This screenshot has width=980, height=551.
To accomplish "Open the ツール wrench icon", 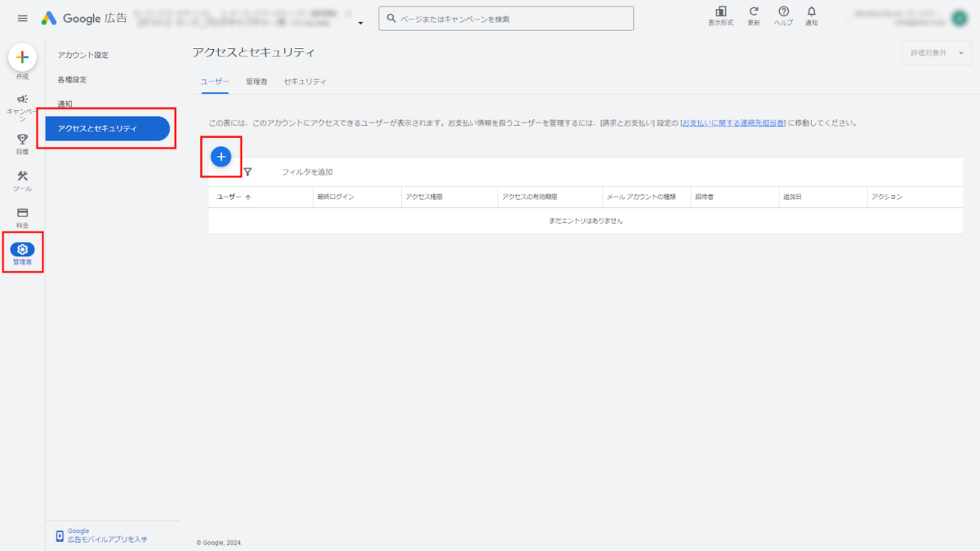I will coord(22,176).
